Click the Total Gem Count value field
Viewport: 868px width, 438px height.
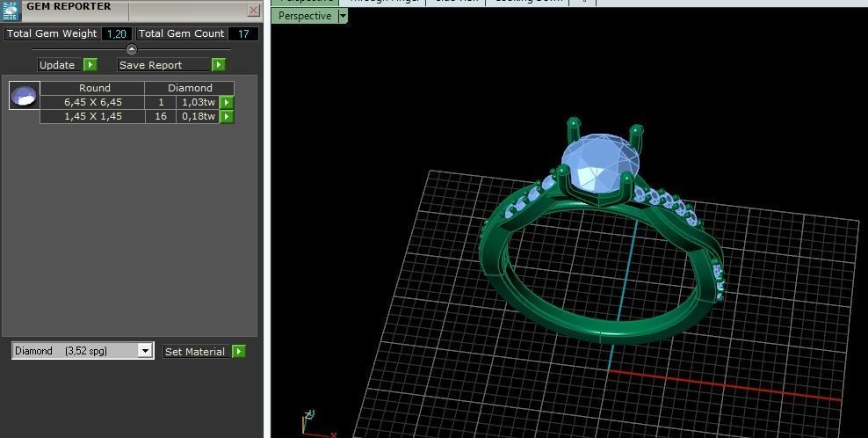pyautogui.click(x=243, y=33)
